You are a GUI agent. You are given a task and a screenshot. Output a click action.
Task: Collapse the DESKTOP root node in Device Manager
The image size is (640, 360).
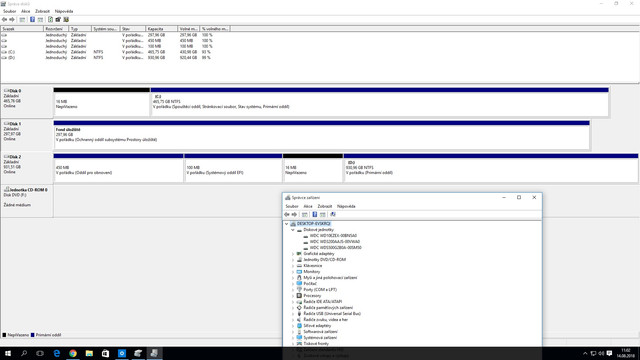click(x=287, y=224)
